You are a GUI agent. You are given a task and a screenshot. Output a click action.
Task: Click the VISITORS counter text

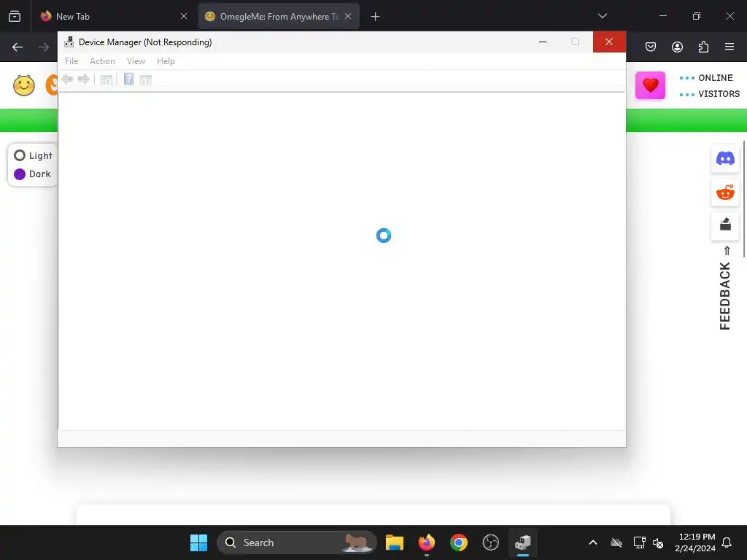[719, 94]
